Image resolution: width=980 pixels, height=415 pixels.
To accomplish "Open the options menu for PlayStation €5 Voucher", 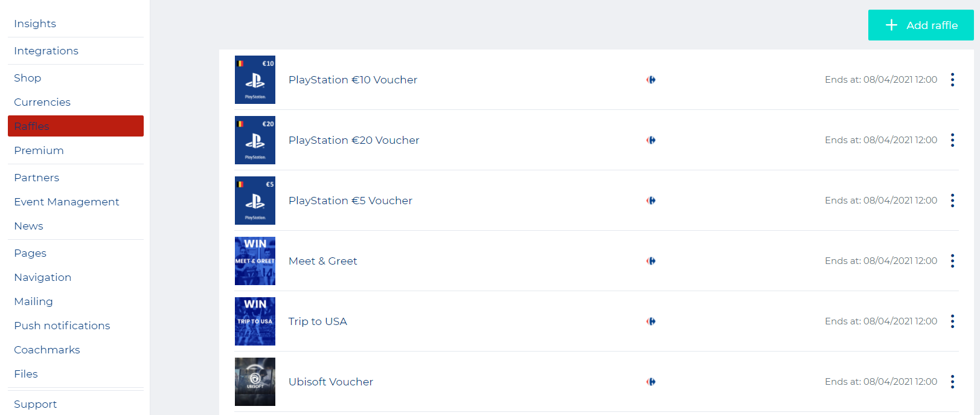I will click(952, 201).
